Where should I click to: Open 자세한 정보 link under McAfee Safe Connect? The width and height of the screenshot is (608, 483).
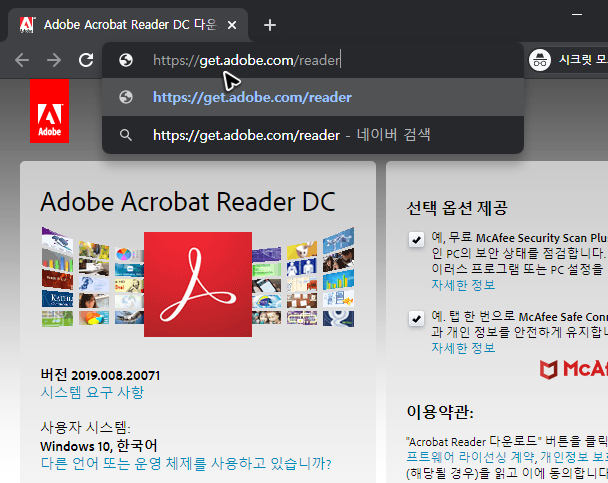pos(463,348)
